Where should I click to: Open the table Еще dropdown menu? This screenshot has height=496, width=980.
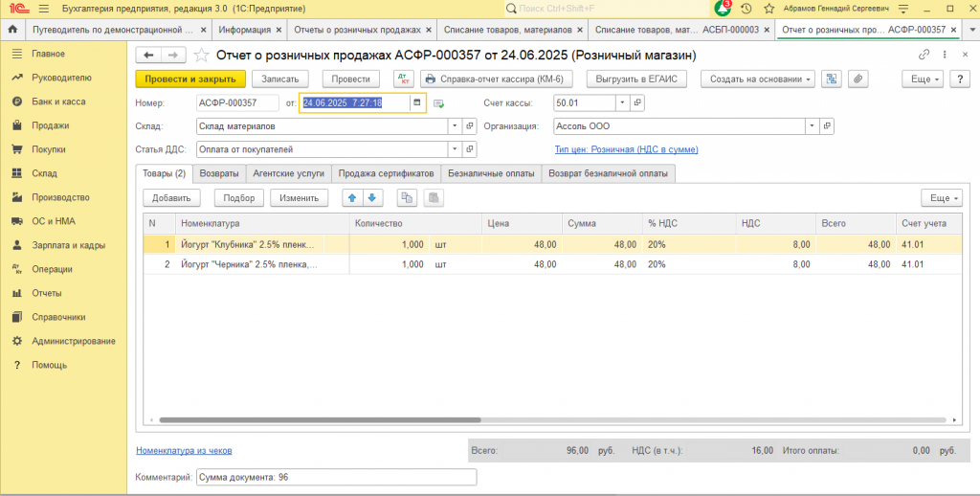pos(942,197)
